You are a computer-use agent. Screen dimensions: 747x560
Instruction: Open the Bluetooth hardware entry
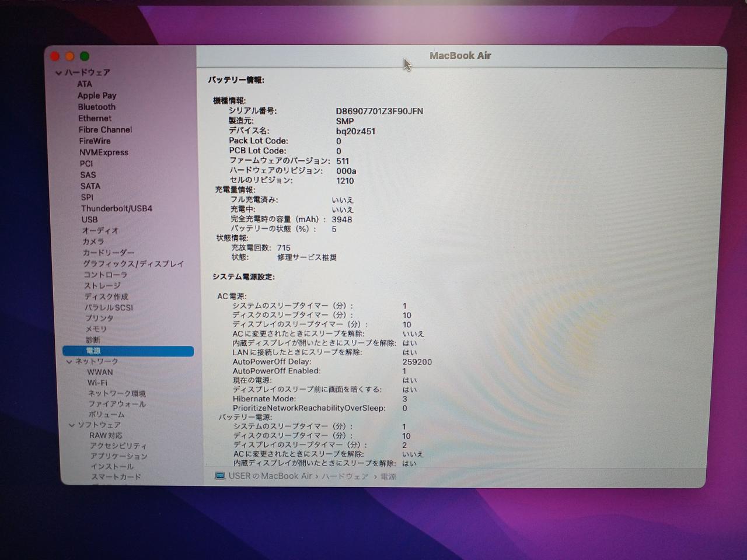97,107
